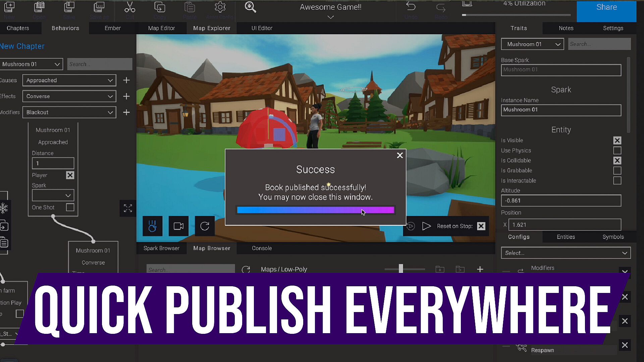Open Asset Config gear icon
The height and width of the screenshot is (362, 644).
[x=220, y=7]
